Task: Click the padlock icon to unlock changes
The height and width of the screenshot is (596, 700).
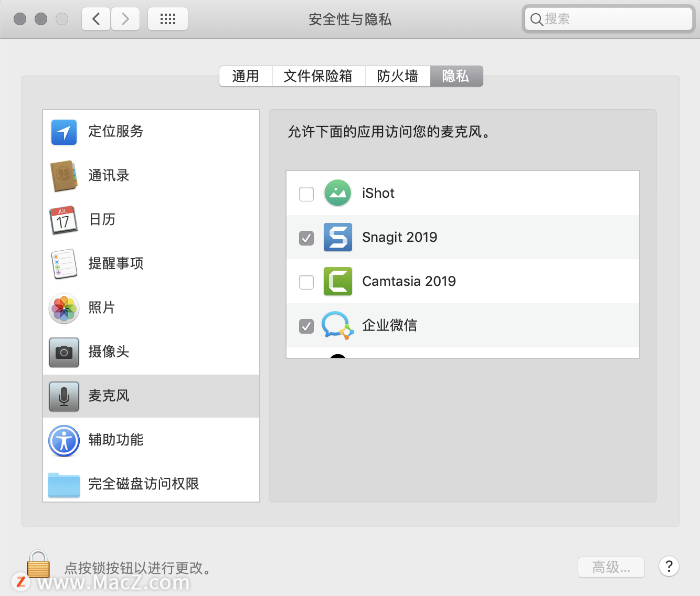Action: [38, 563]
